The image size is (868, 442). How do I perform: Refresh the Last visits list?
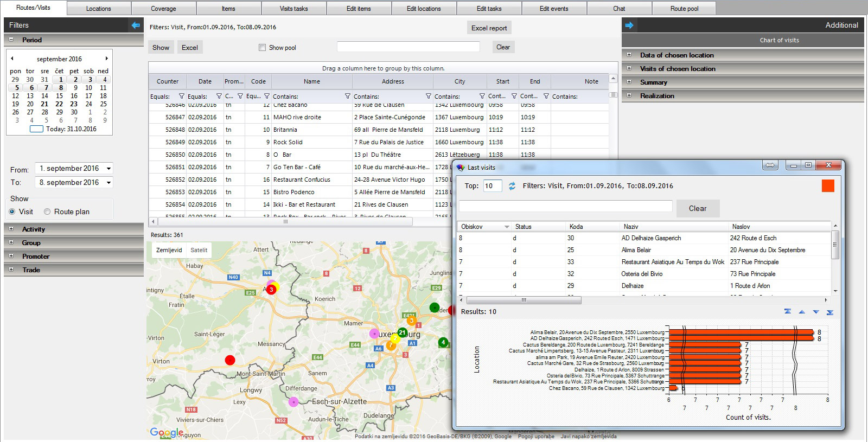click(512, 186)
